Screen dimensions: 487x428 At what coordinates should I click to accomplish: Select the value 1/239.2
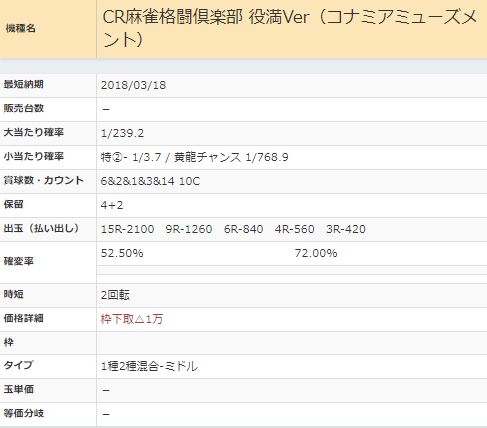click(x=122, y=133)
